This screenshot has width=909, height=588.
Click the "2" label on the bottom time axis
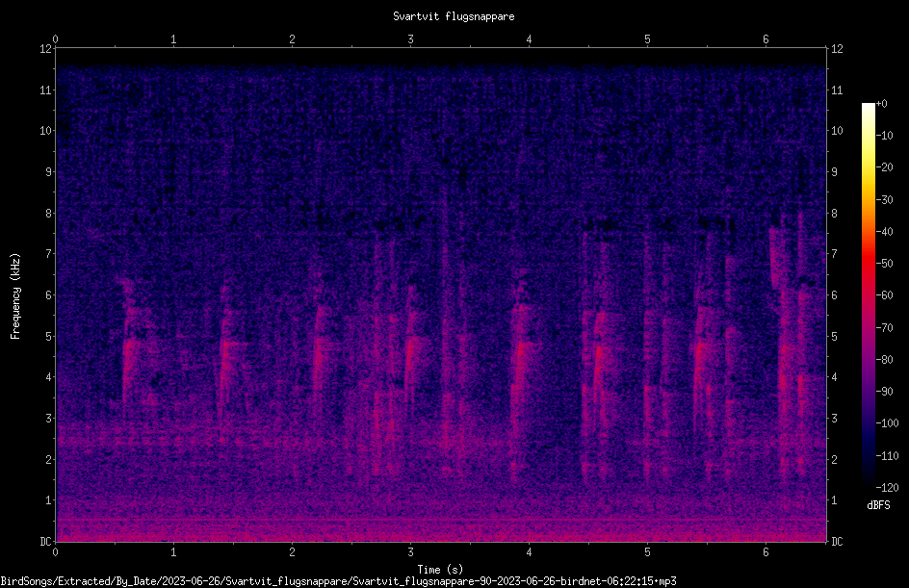[x=292, y=552]
